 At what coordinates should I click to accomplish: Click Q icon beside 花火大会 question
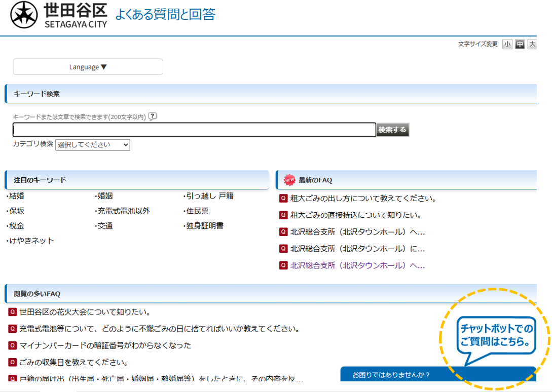tap(13, 312)
